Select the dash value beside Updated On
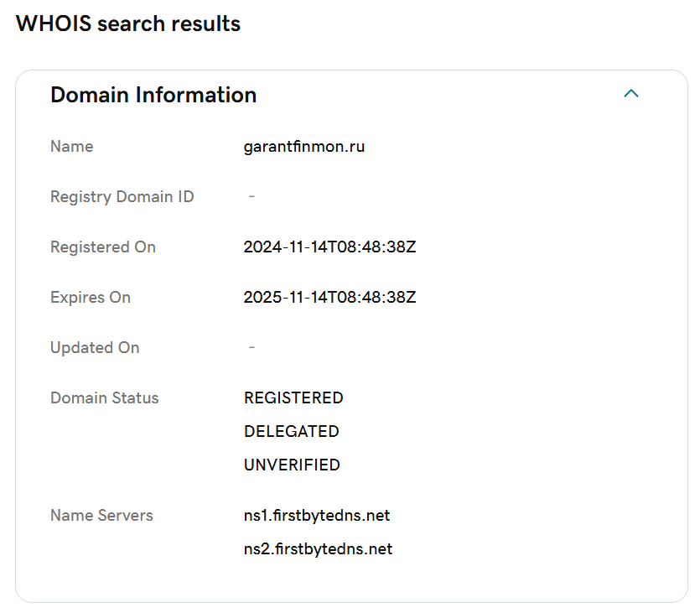The height and width of the screenshot is (613, 700). 251,347
